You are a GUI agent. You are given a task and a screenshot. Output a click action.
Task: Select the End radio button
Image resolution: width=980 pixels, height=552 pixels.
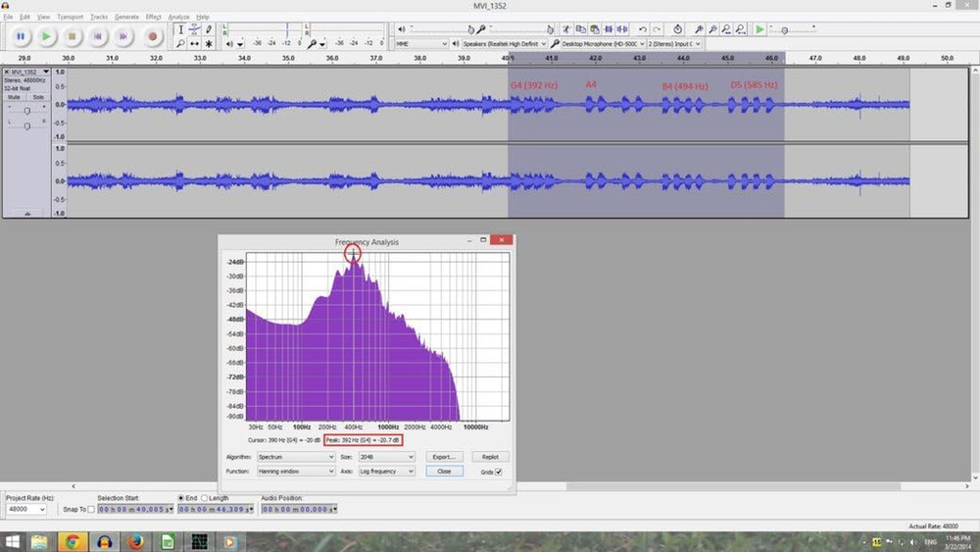[181, 498]
